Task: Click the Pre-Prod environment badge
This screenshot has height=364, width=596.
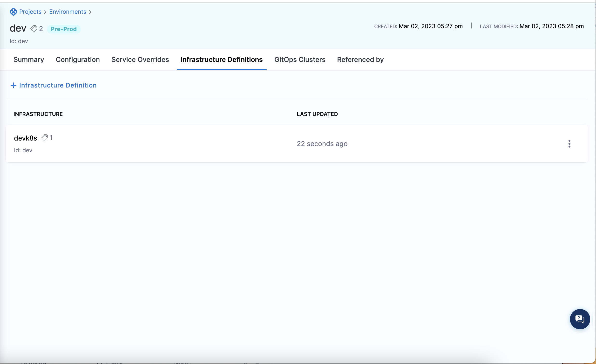Action: pyautogui.click(x=64, y=29)
